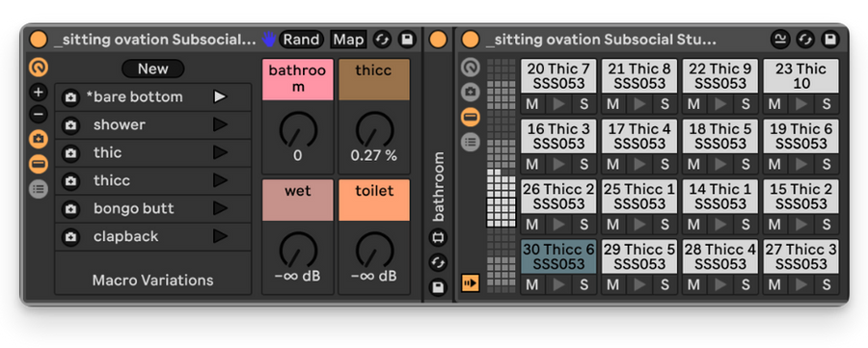Overwrite the thicc variation snapshot

[70, 181]
